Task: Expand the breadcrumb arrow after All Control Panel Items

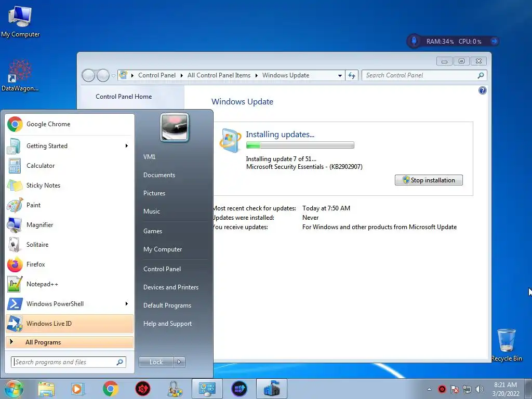Action: click(x=256, y=75)
